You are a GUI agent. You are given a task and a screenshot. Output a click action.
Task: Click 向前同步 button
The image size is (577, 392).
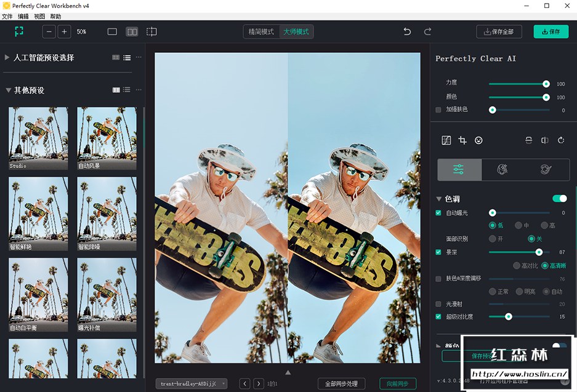click(397, 383)
